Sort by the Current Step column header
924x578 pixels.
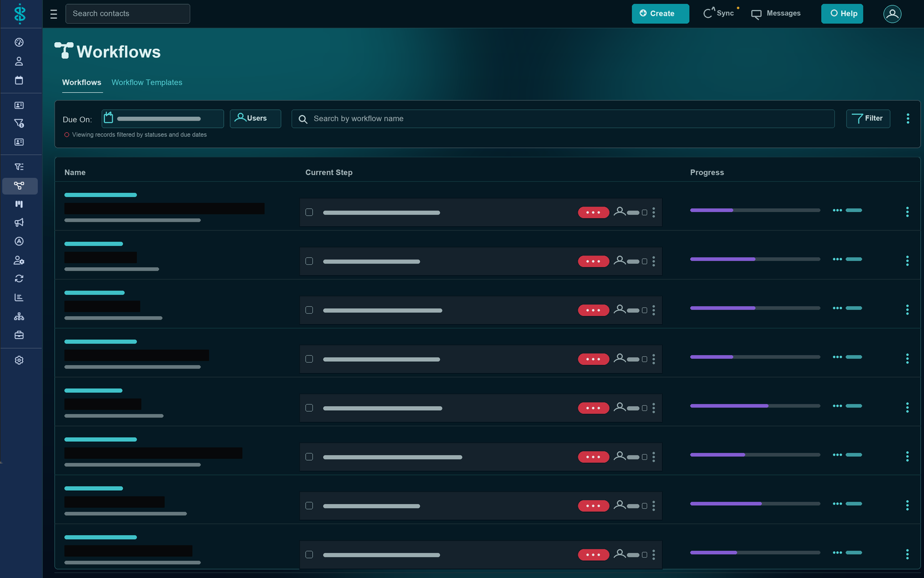[329, 172]
